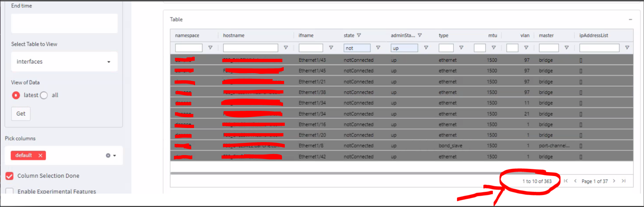Click the bond_slave type cell

(x=450, y=146)
